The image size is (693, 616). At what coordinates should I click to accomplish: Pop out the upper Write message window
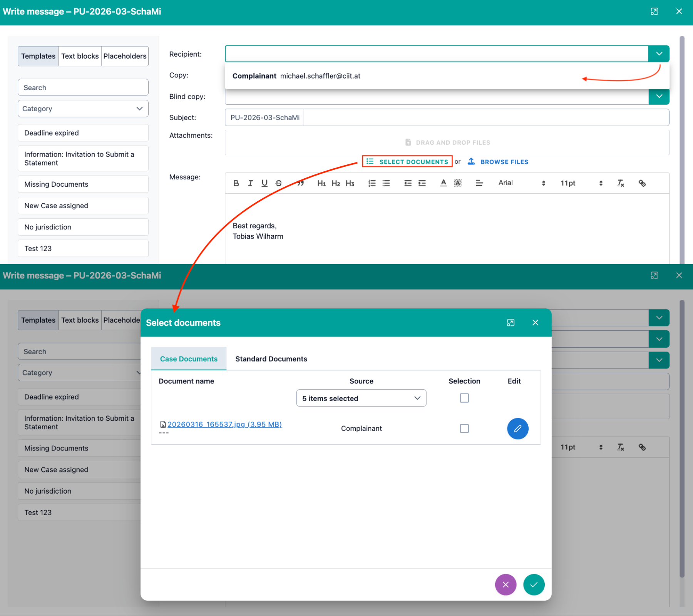[x=654, y=12]
